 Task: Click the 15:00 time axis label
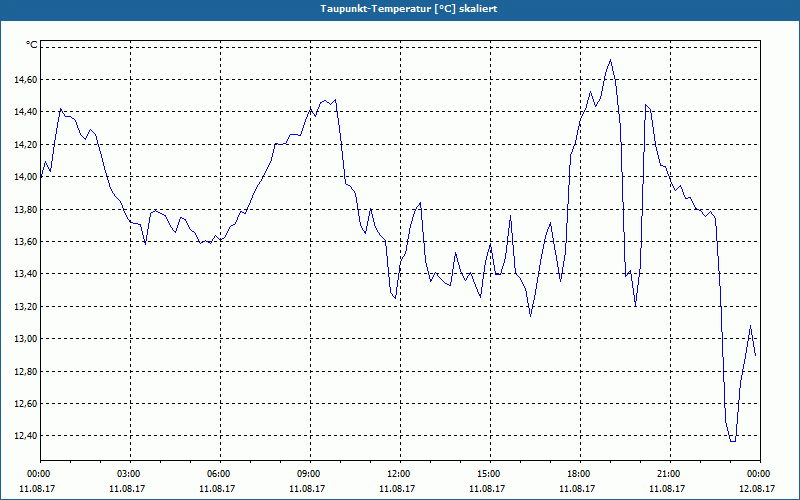tap(490, 474)
